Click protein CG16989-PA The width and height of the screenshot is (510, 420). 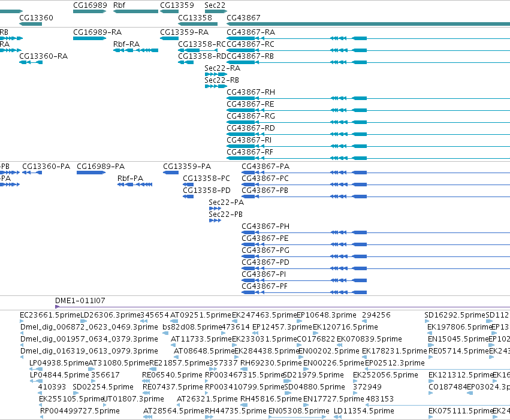pos(101,167)
